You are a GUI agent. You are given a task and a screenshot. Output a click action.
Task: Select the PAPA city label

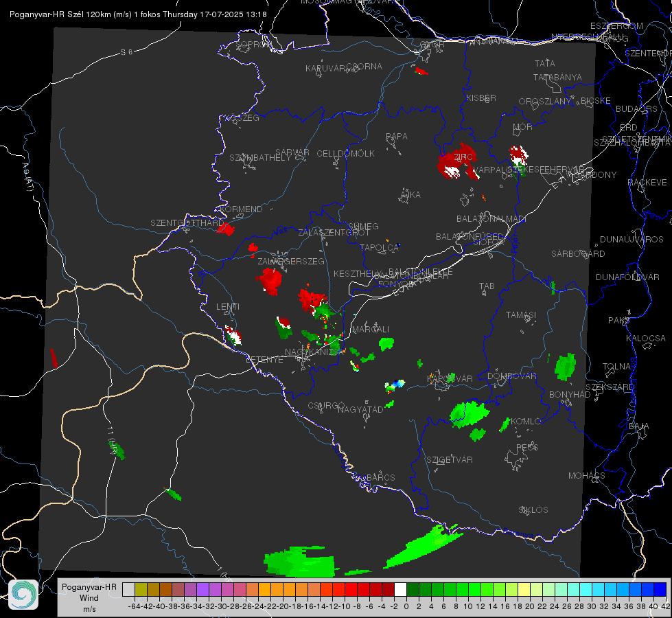click(397, 137)
